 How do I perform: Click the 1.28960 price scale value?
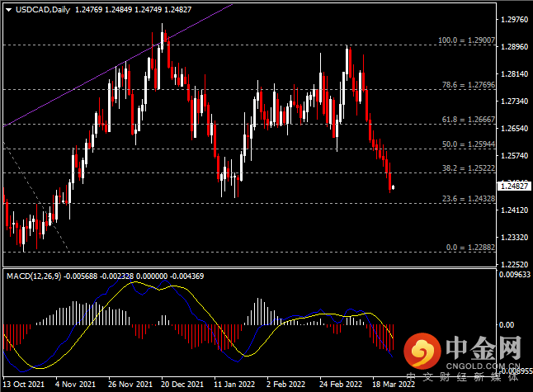tap(515, 46)
